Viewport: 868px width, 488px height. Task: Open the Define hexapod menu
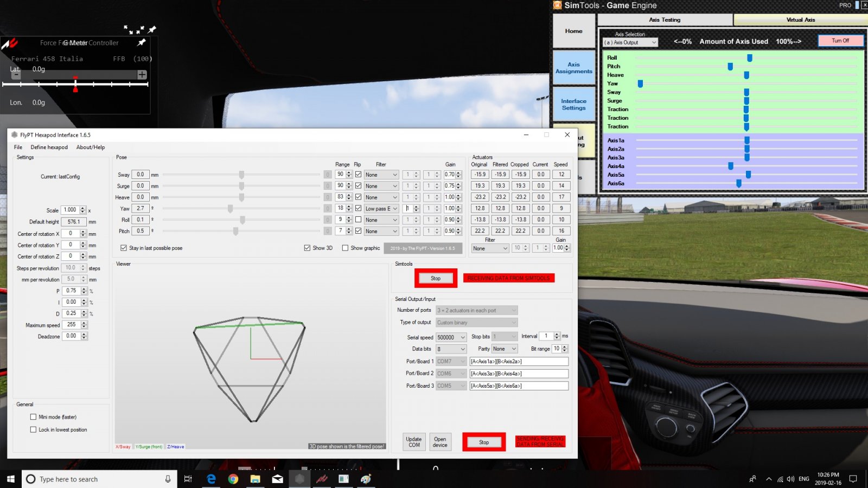tap(49, 147)
